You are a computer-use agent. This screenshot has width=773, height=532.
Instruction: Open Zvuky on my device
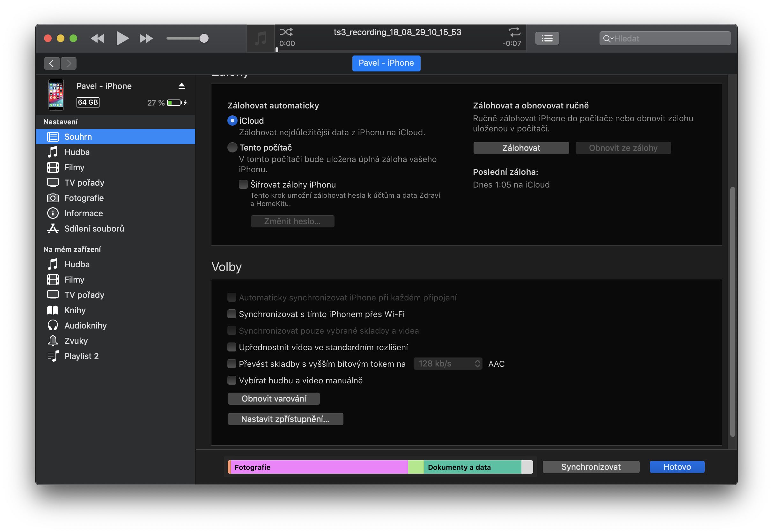(x=115, y=341)
